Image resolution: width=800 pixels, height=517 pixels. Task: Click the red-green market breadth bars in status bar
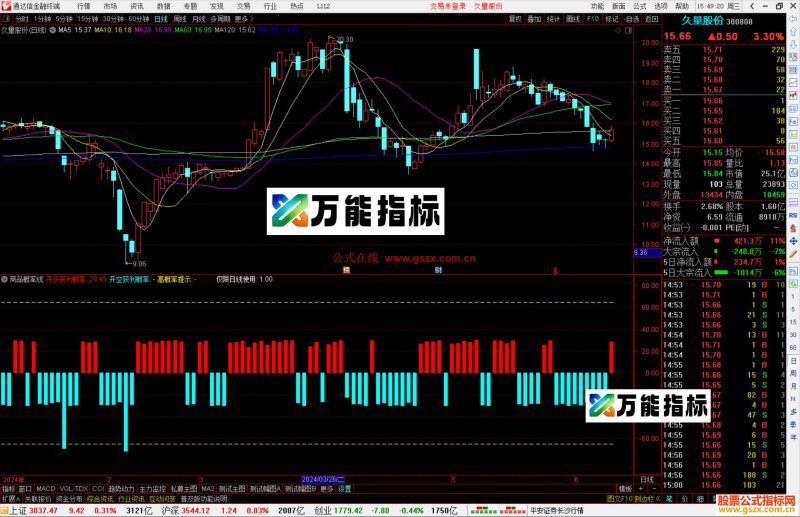tap(497, 510)
